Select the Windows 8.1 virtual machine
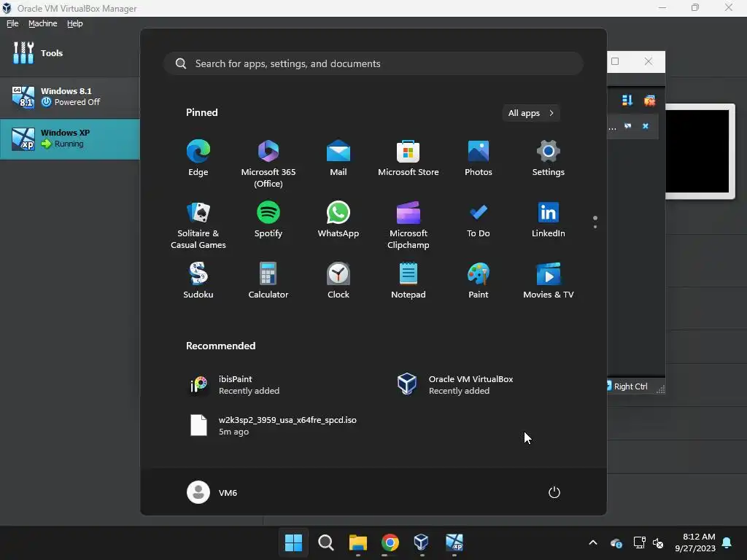This screenshot has height=560, width=747. (x=69, y=97)
